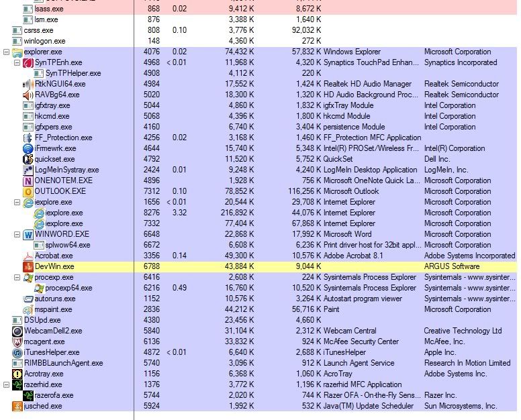Click the iTunesHelper.exe music icon
This screenshot has height=420, width=521.
click(x=17, y=353)
